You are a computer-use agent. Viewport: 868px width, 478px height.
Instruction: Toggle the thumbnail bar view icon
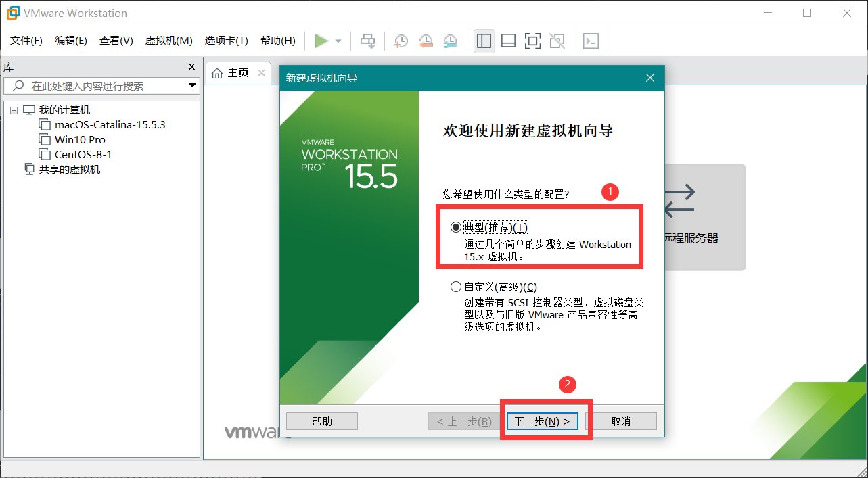click(508, 41)
